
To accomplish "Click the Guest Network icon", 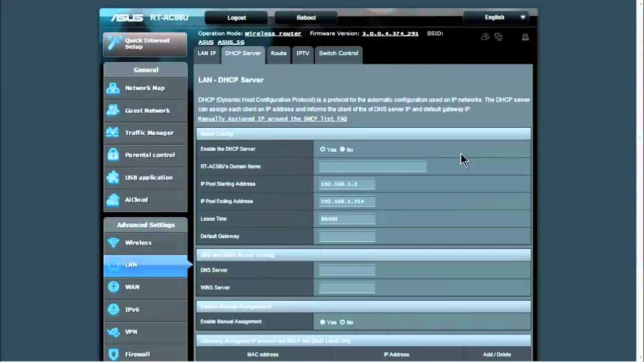I will tap(113, 110).
